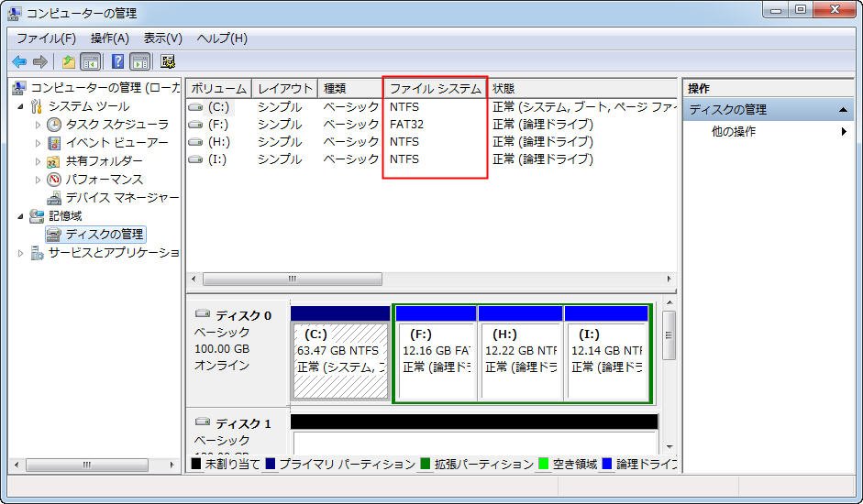The height and width of the screenshot is (504, 863).
Task: Expand the サービスとアプリケーション node
Action: (x=21, y=253)
